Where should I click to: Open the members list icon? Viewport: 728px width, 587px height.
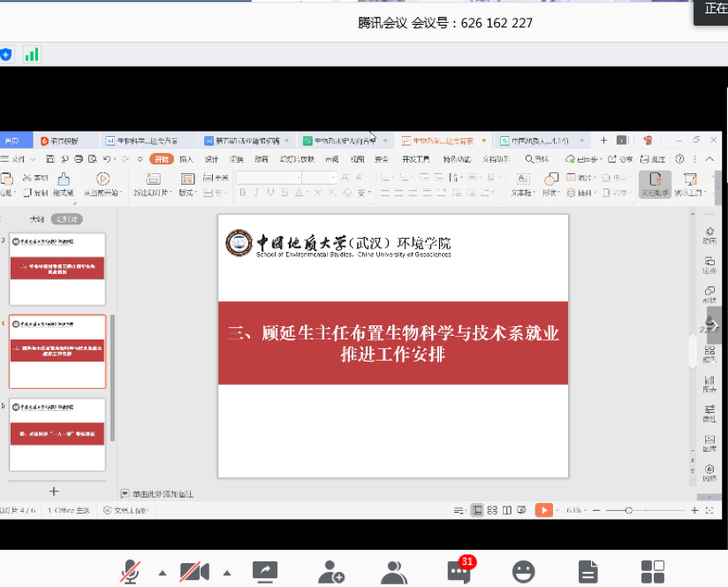pyautogui.click(x=394, y=572)
